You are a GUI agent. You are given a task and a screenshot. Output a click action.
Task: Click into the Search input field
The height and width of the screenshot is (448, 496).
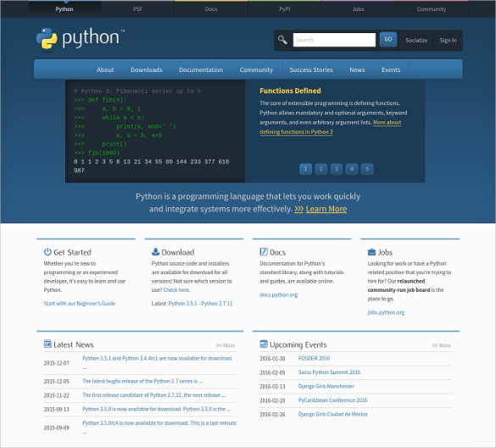(x=334, y=40)
